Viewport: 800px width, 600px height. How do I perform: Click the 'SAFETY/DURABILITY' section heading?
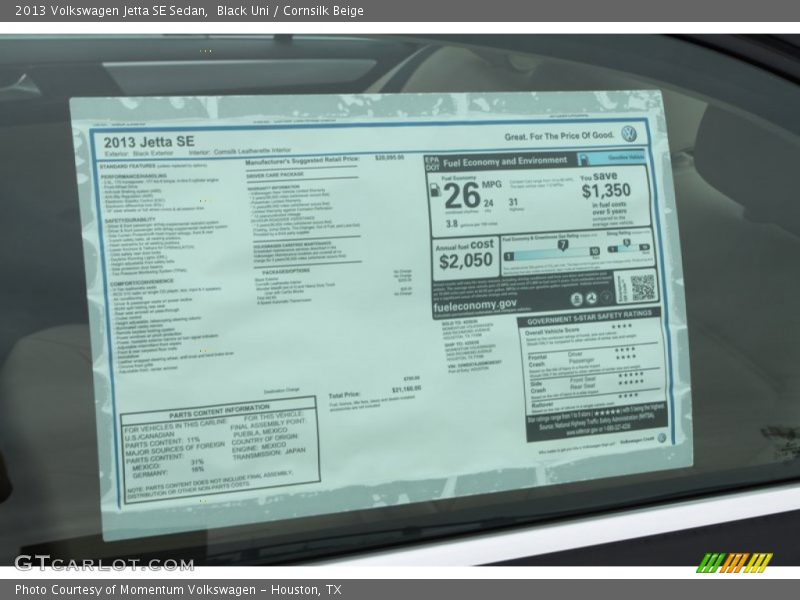click(x=130, y=220)
